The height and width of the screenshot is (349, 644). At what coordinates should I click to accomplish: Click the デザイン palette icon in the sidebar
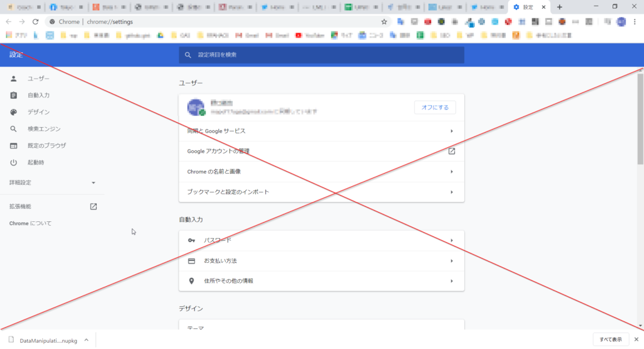tap(14, 112)
